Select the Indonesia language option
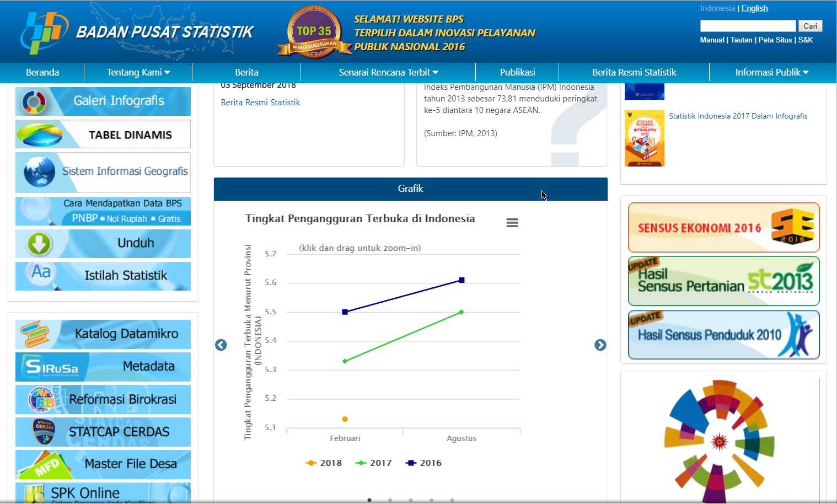The width and height of the screenshot is (837, 504). coord(717,8)
